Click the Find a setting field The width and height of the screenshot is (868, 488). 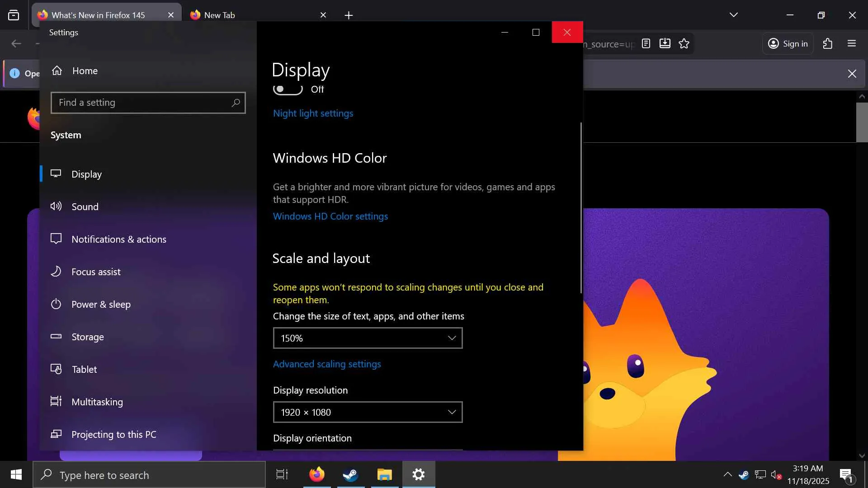[x=140, y=103]
